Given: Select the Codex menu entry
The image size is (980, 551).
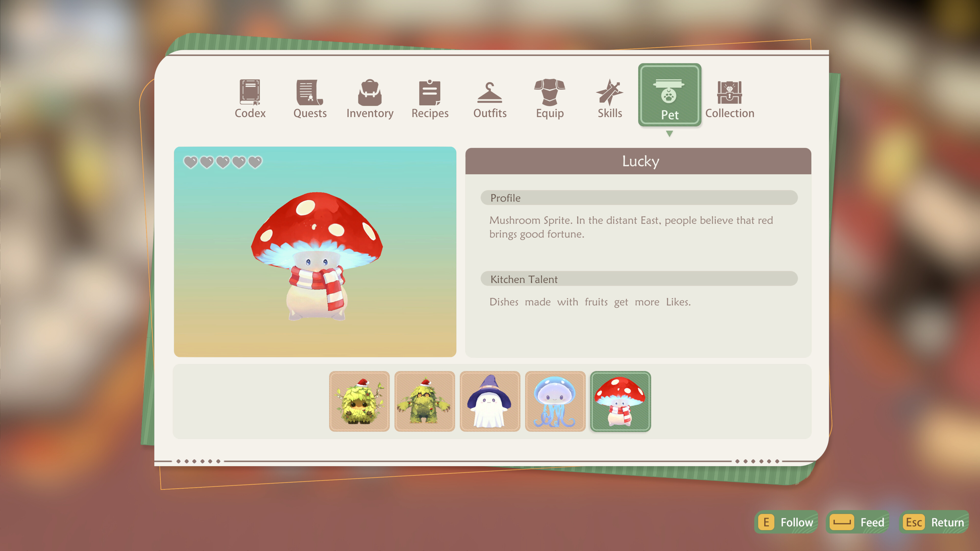Looking at the screenshot, I should 250,99.
